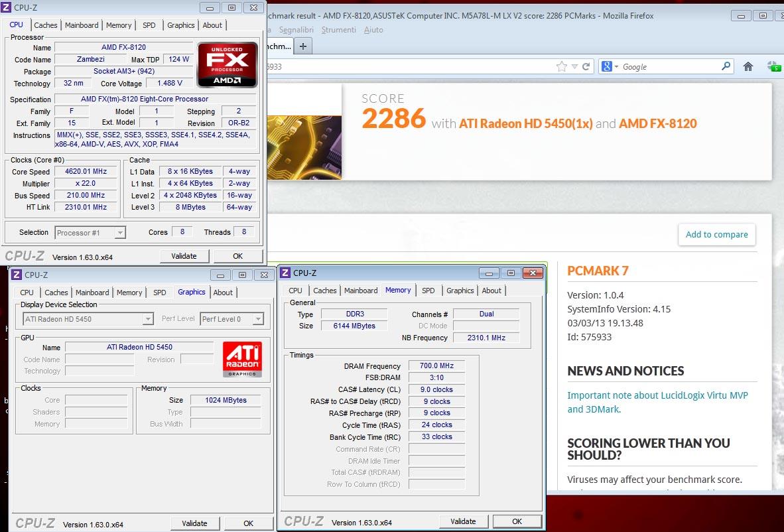Select Memory tab in top CPU-Z window

pos(119,25)
